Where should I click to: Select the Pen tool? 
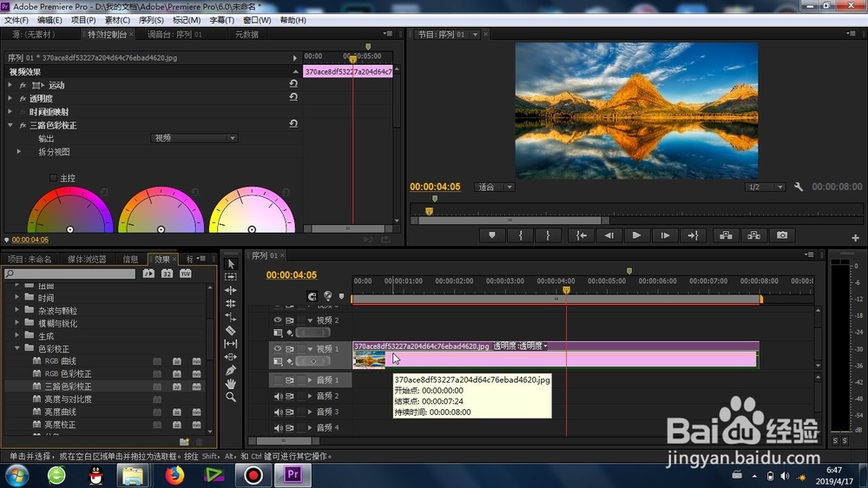tap(231, 371)
